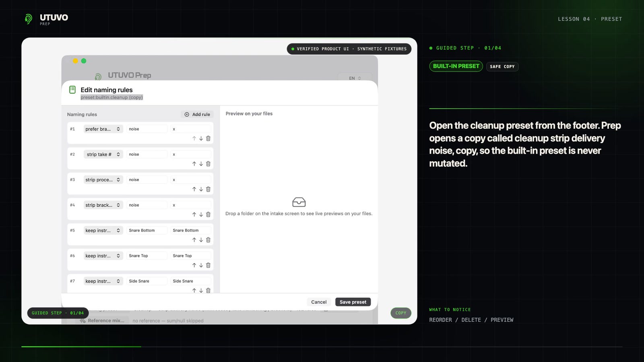Move rule #4 strip brack... down

[x=201, y=214]
